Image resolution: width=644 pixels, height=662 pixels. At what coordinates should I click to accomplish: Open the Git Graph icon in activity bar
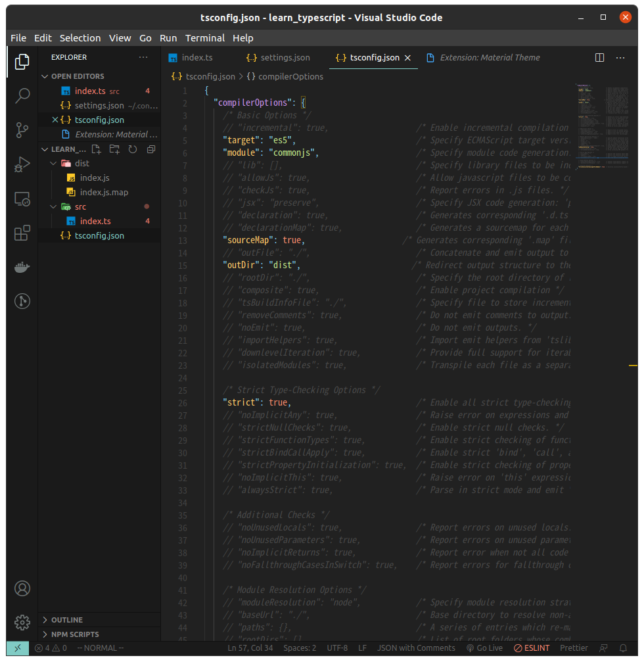[22, 301]
